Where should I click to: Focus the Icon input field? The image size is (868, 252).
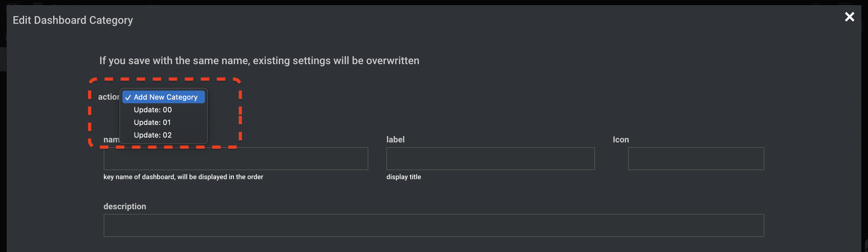[x=696, y=158]
